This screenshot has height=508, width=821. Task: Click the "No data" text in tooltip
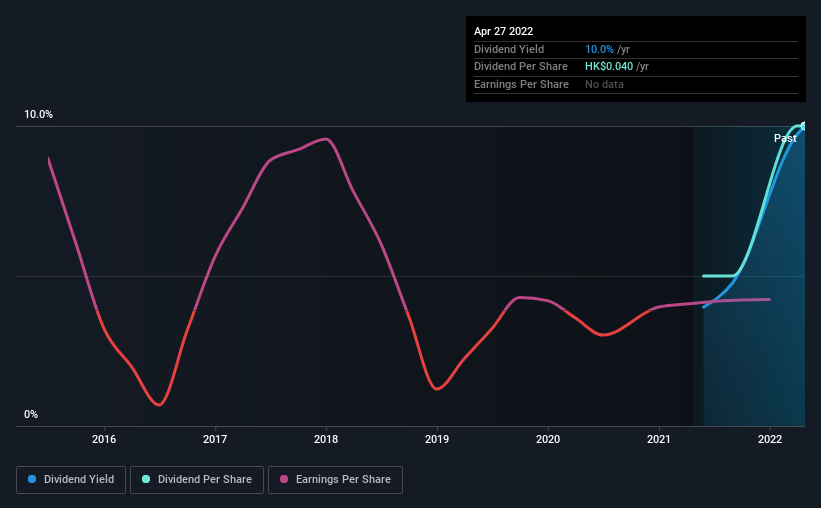(x=606, y=85)
